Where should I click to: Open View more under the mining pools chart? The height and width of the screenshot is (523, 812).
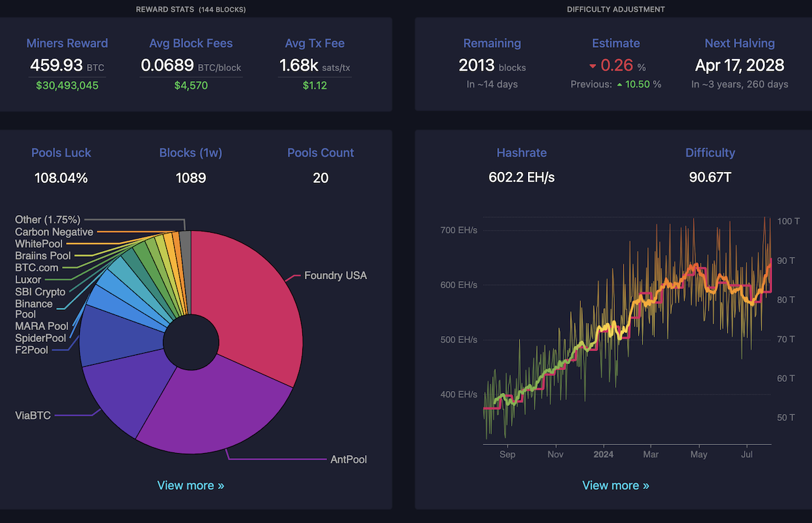(190, 485)
